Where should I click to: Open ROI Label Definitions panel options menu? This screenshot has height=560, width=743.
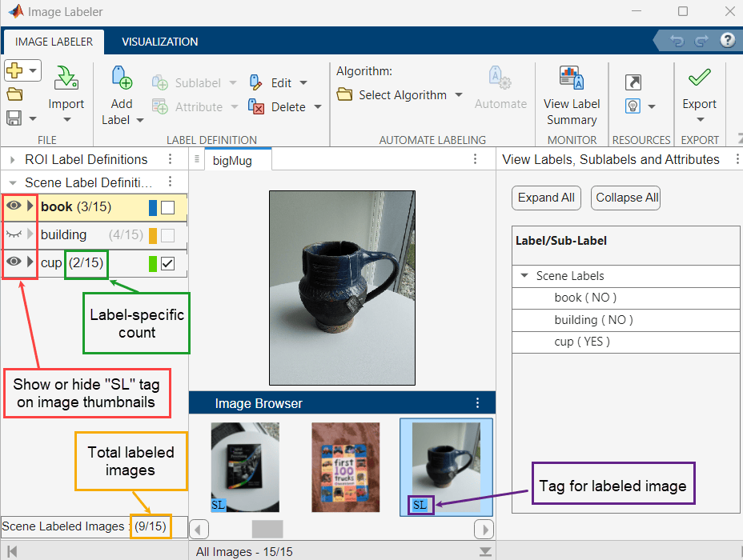coord(170,159)
